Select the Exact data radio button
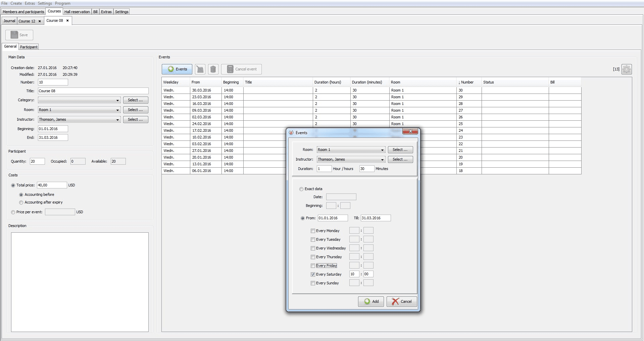644x341 pixels. tap(301, 189)
